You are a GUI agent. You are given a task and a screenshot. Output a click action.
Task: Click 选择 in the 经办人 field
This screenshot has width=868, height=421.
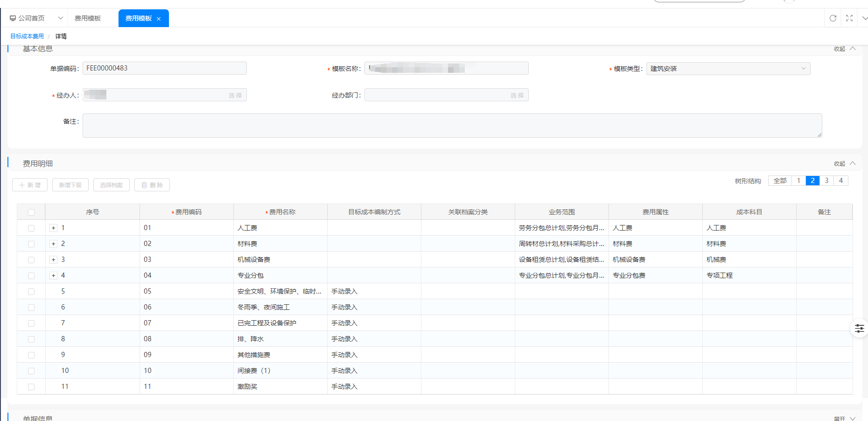pos(235,95)
